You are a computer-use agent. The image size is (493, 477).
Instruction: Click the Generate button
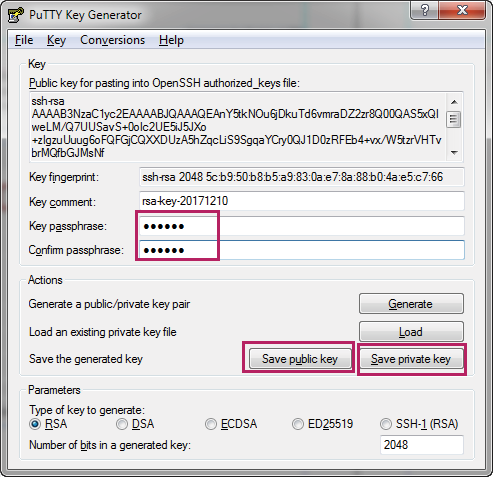(x=411, y=304)
